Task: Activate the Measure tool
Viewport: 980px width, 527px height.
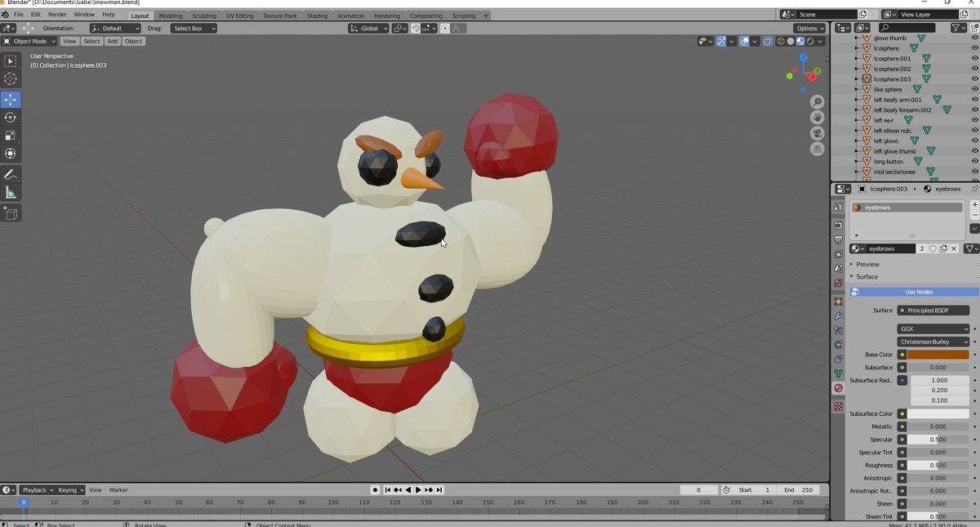Action: (x=11, y=193)
